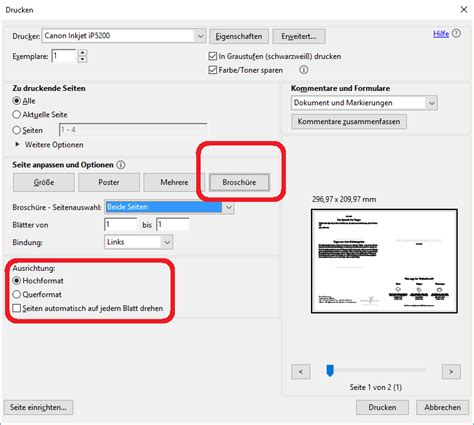This screenshot has width=474, height=425.
Task: Close the Drucken dialog
Action: pos(464,10)
